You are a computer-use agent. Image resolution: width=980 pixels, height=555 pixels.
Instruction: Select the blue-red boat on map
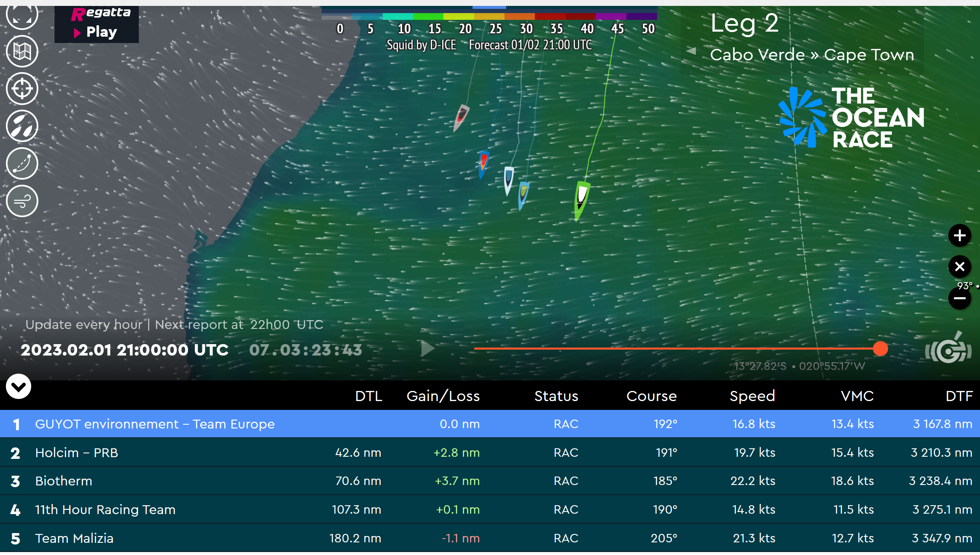click(x=483, y=164)
